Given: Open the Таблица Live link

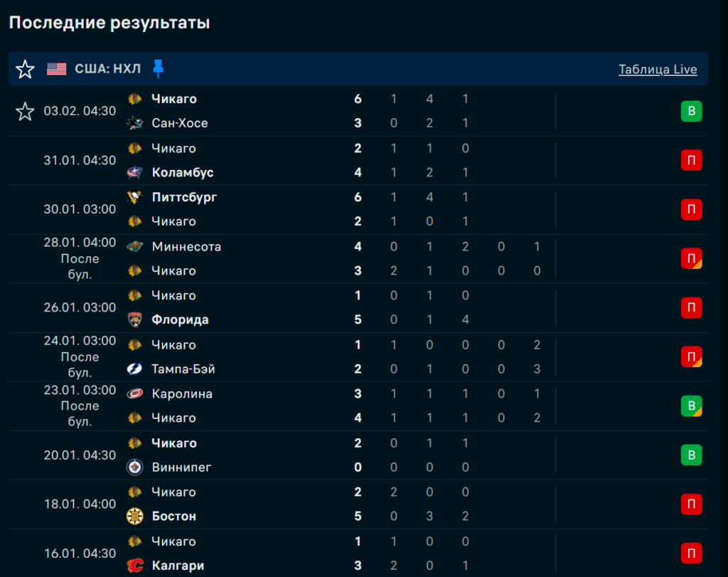Looking at the screenshot, I should 658,69.
